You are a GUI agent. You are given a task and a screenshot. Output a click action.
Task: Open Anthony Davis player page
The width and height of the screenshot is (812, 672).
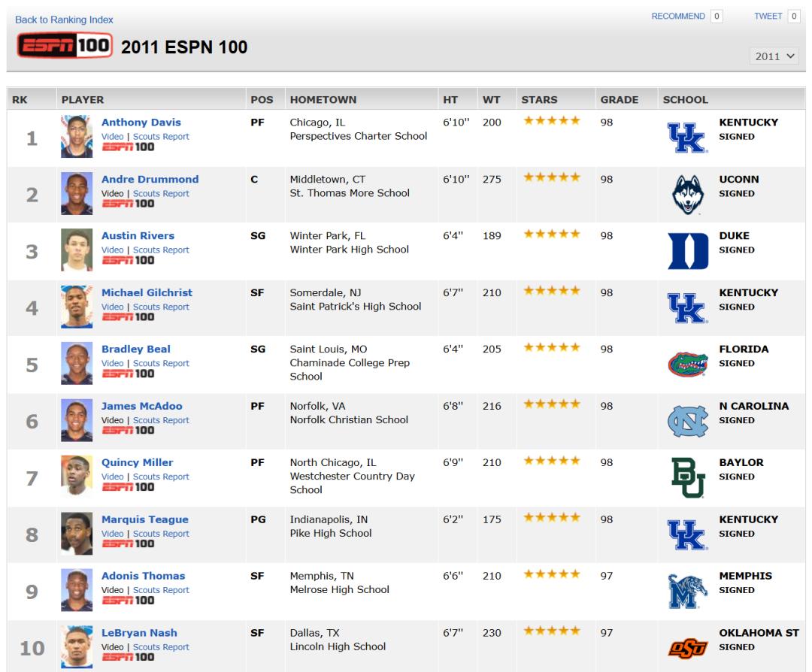(x=141, y=123)
